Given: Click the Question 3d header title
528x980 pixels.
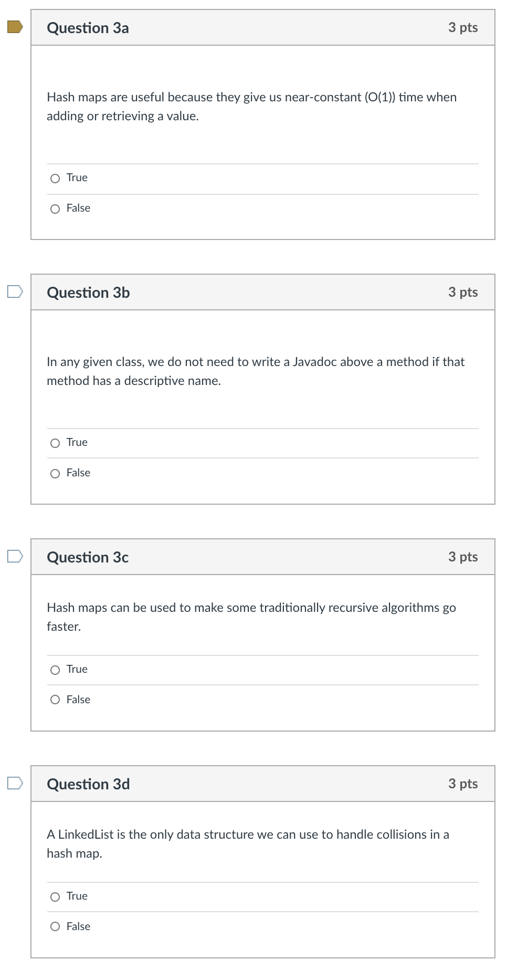Looking at the screenshot, I should 88,784.
